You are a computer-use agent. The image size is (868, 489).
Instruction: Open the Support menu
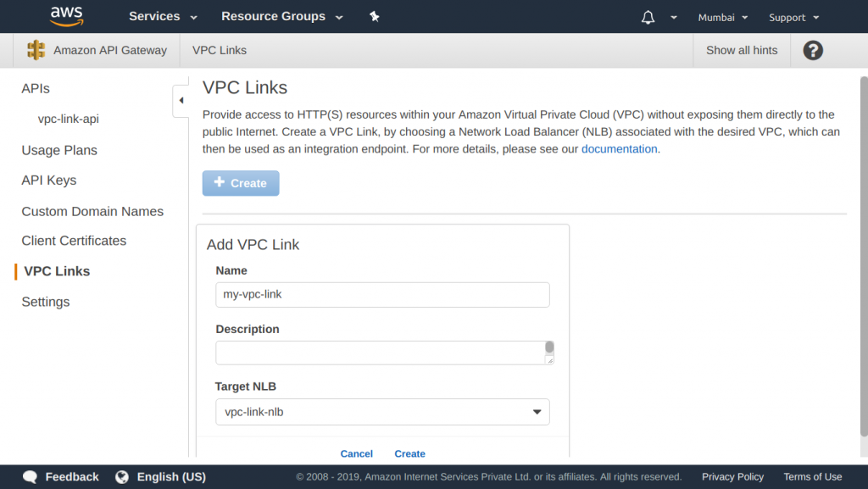click(x=793, y=17)
